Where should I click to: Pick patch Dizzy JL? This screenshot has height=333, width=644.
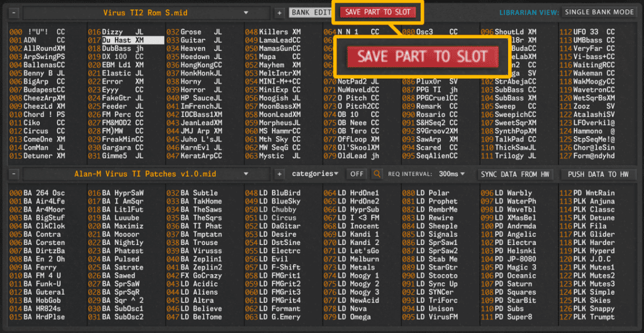tap(116, 31)
